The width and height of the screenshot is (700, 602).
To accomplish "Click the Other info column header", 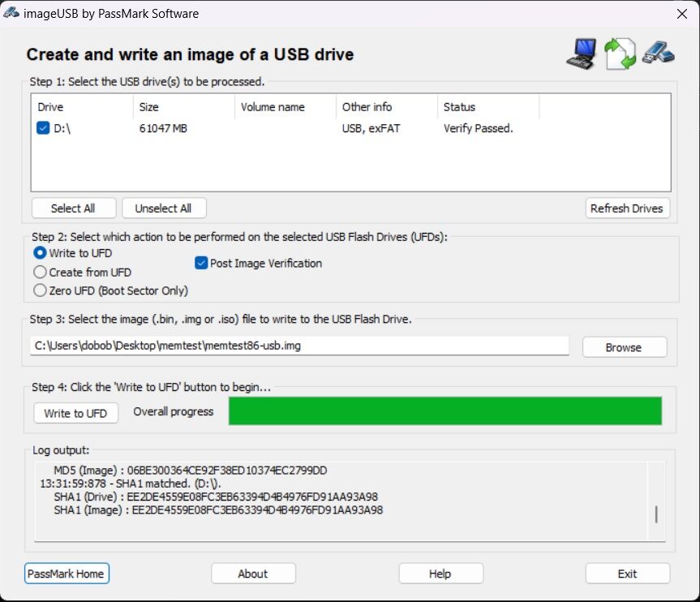I will 387,107.
